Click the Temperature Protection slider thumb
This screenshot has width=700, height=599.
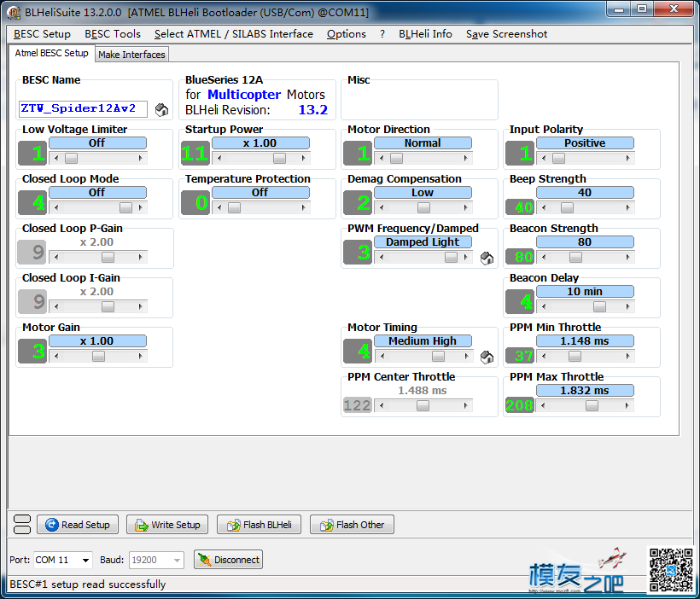tap(235, 207)
